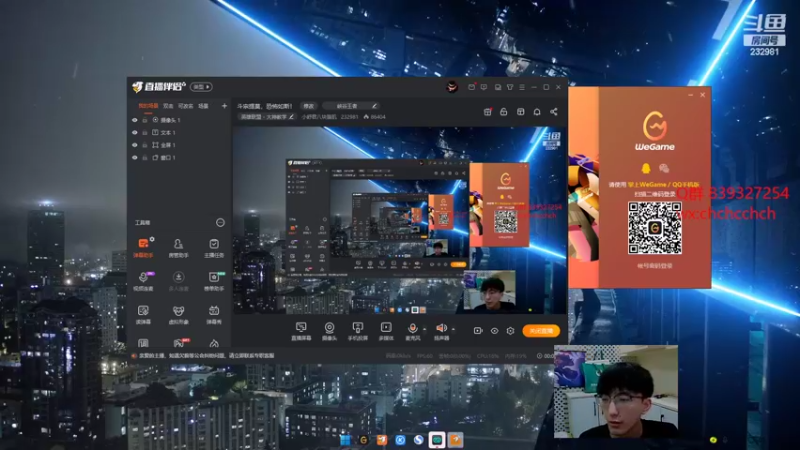The height and width of the screenshot is (450, 800).
Task: Open the mail icon in title bar
Action: tap(472, 87)
